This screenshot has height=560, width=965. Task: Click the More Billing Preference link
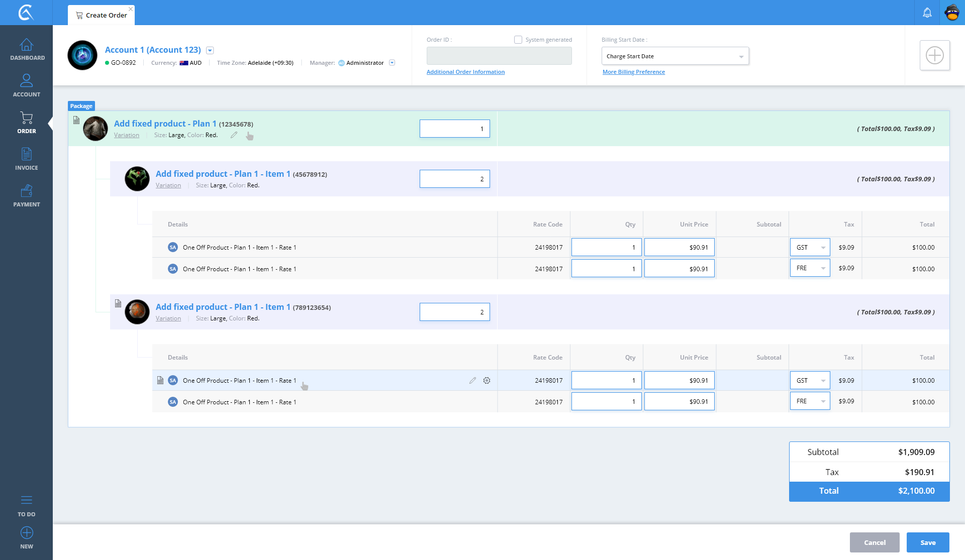633,72
